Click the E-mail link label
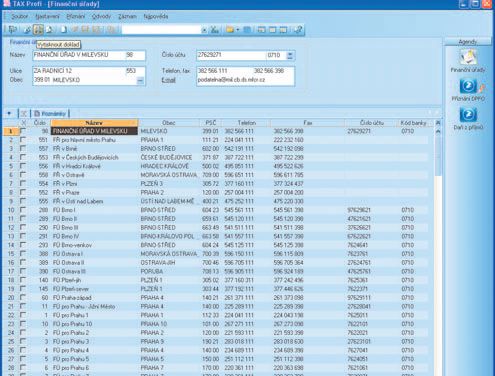The width and height of the screenshot is (495, 376). pos(168,80)
